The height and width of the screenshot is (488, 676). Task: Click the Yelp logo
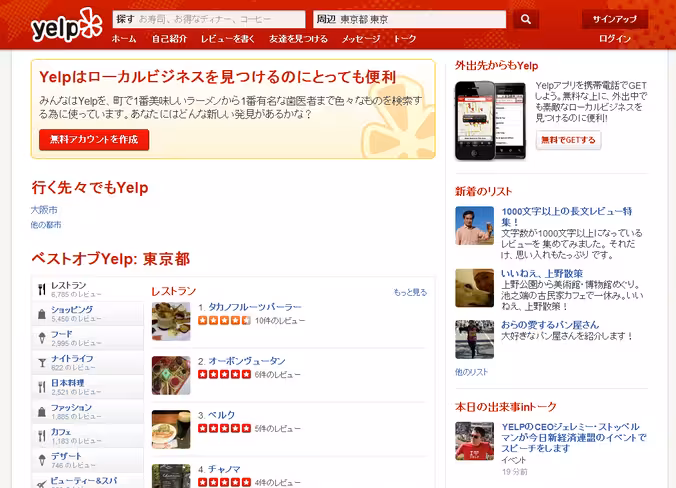pos(66,25)
